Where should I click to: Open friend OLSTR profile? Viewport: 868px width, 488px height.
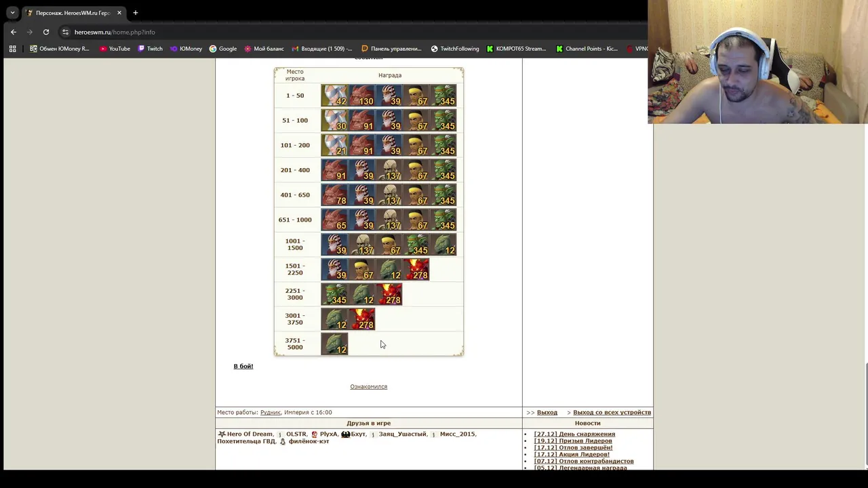point(296,434)
